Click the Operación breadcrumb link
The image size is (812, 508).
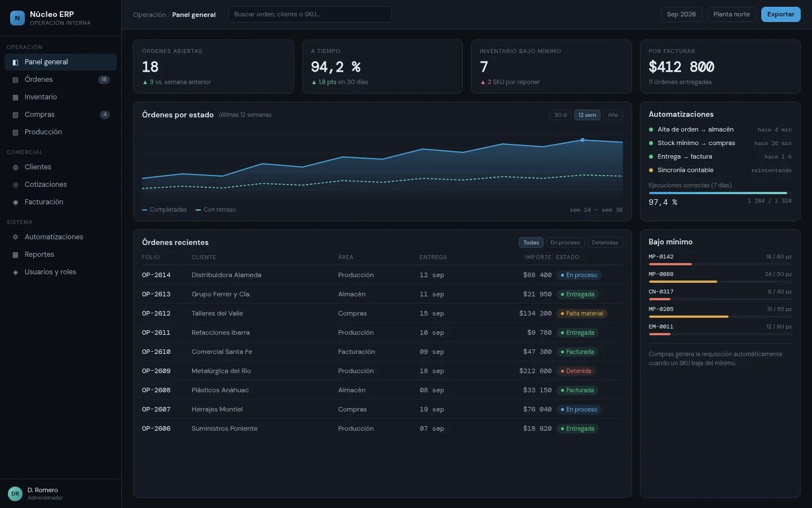point(149,15)
